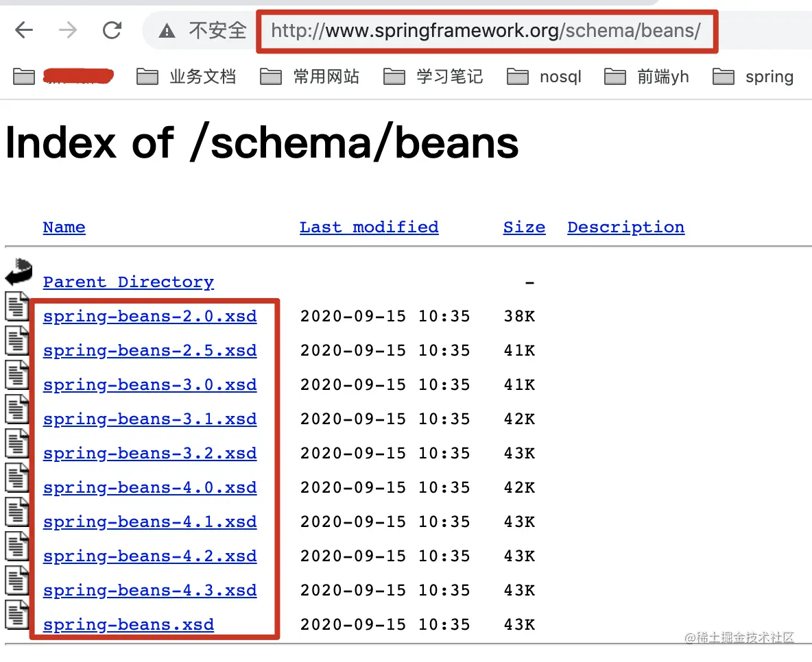Viewport: 812px width, 662px height.
Task: Click the Parent Directory back-arrow icon
Action: click(x=19, y=272)
